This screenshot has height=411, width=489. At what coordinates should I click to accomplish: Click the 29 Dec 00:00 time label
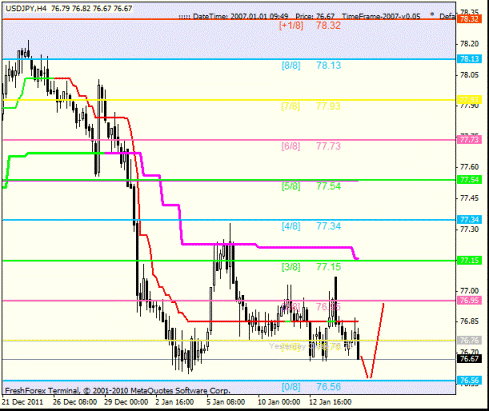pyautogui.click(x=126, y=402)
